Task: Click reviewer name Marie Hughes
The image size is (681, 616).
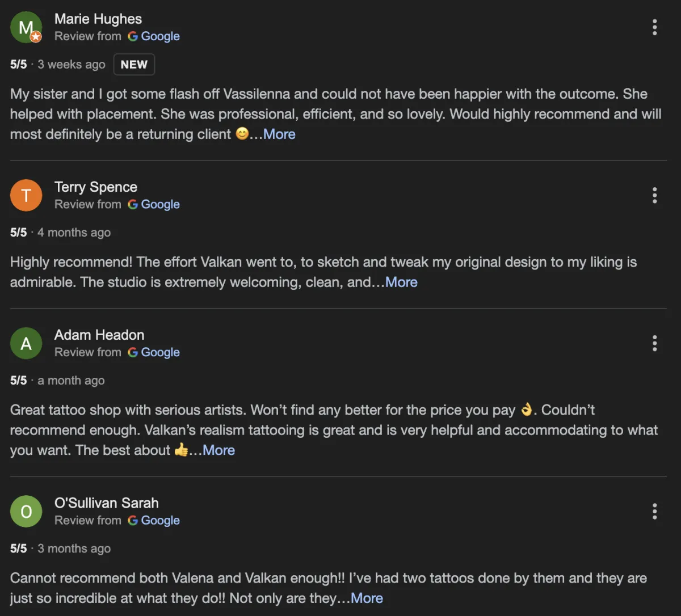Action: (98, 19)
